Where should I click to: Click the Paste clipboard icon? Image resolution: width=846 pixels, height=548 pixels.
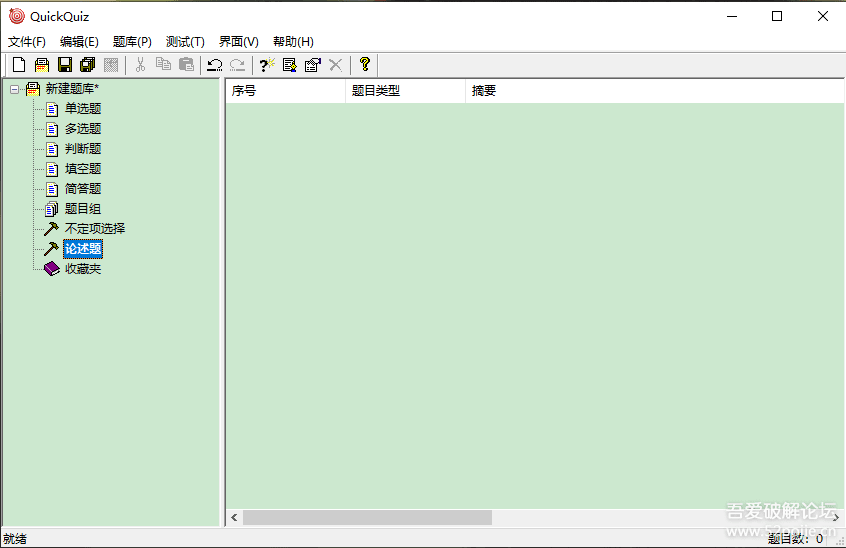point(186,65)
